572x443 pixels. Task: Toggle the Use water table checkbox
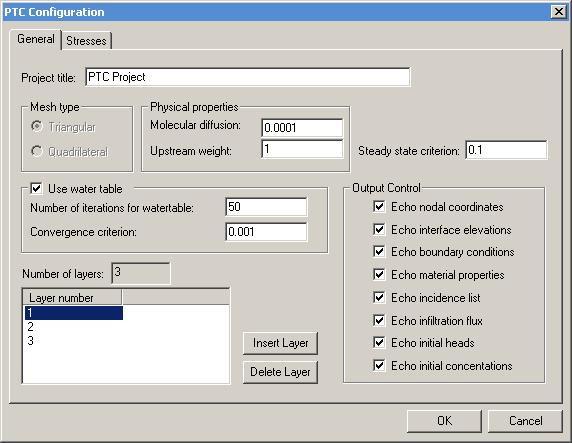click(x=36, y=189)
